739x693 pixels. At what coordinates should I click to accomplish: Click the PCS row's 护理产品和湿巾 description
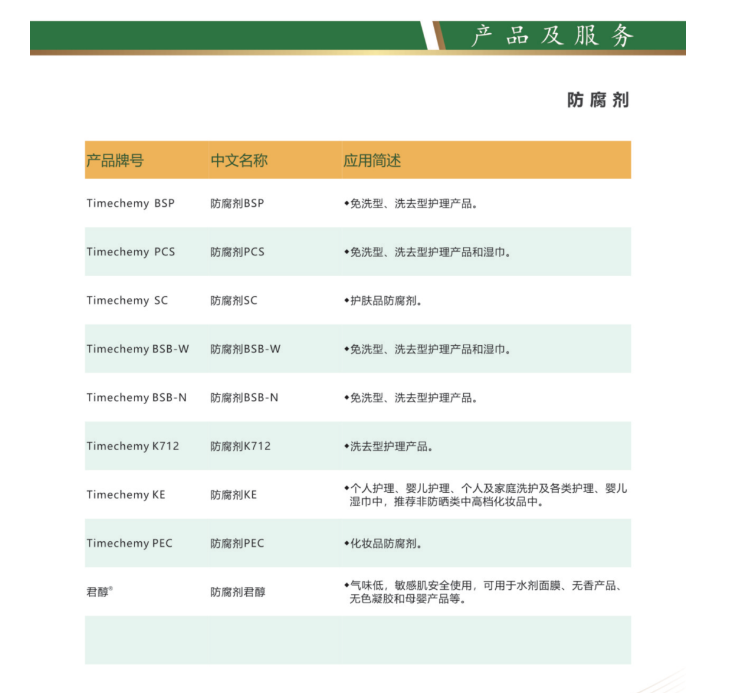pyautogui.click(x=427, y=252)
